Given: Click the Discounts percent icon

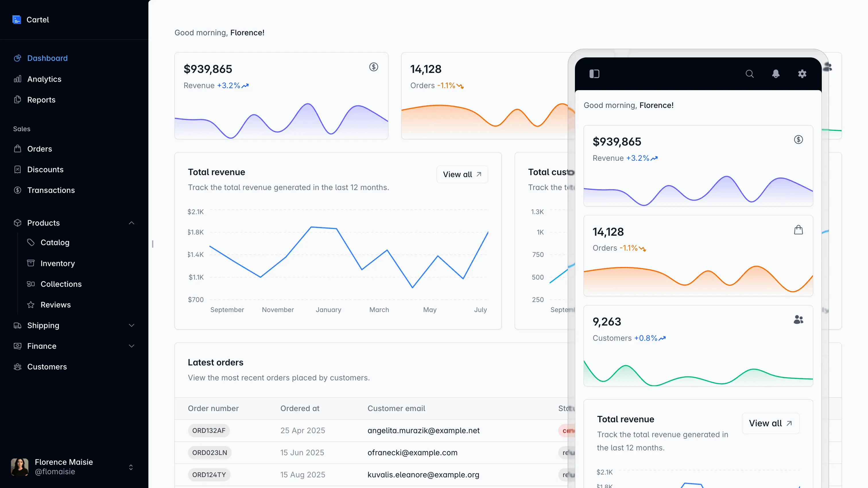Looking at the screenshot, I should click(18, 170).
